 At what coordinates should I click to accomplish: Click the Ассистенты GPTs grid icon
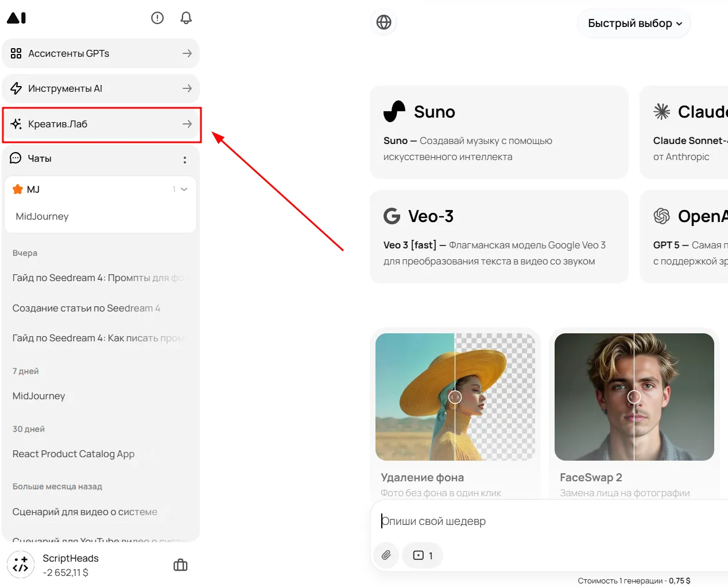(x=16, y=53)
